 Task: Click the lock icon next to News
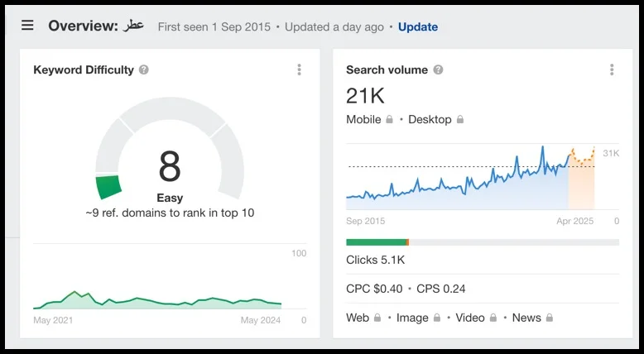point(549,318)
